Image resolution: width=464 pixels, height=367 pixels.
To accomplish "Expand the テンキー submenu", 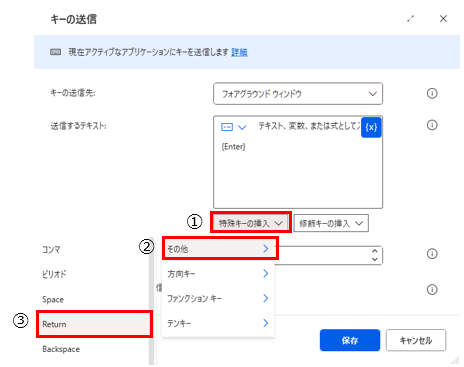I will [218, 323].
